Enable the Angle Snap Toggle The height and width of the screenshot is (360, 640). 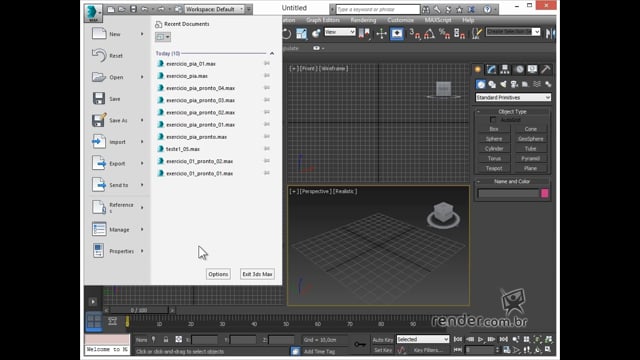coord(429,33)
